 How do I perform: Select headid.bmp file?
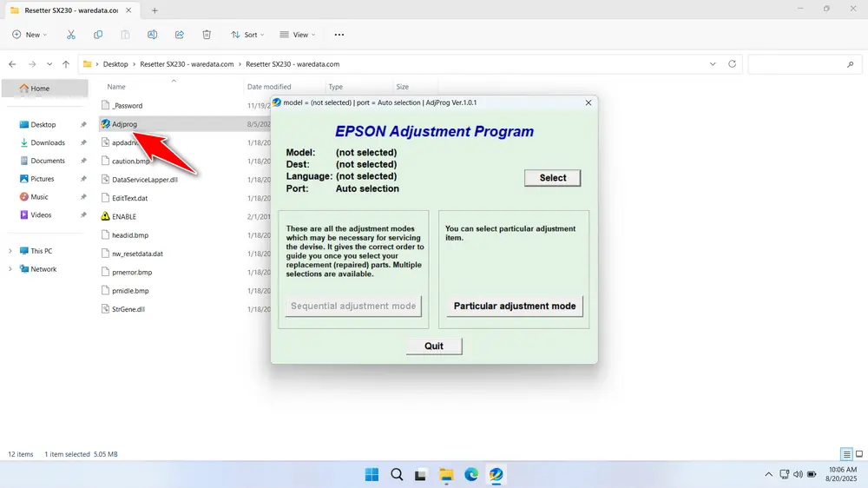pyautogui.click(x=130, y=235)
